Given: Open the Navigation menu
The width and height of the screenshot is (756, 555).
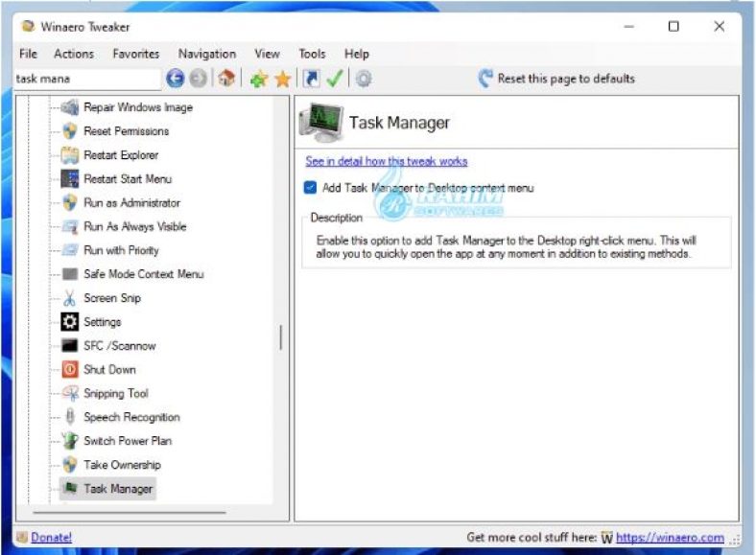Looking at the screenshot, I should click(x=207, y=54).
